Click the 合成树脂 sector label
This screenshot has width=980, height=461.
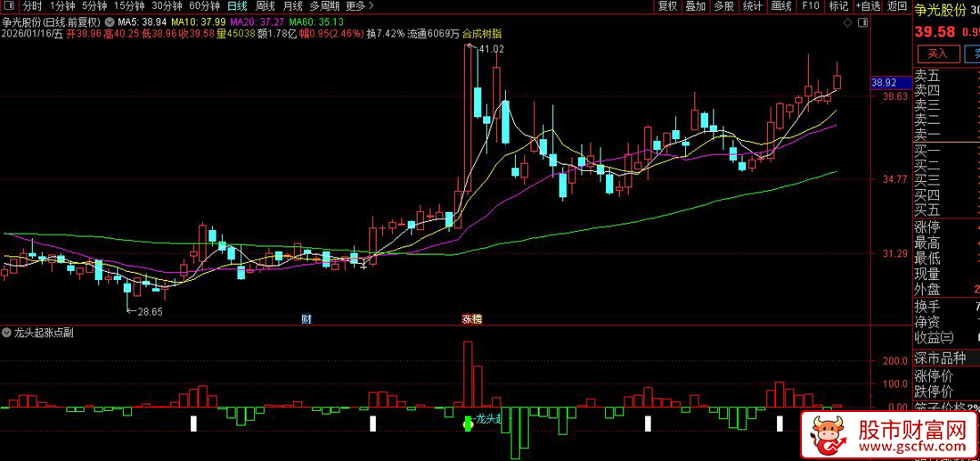click(x=482, y=34)
